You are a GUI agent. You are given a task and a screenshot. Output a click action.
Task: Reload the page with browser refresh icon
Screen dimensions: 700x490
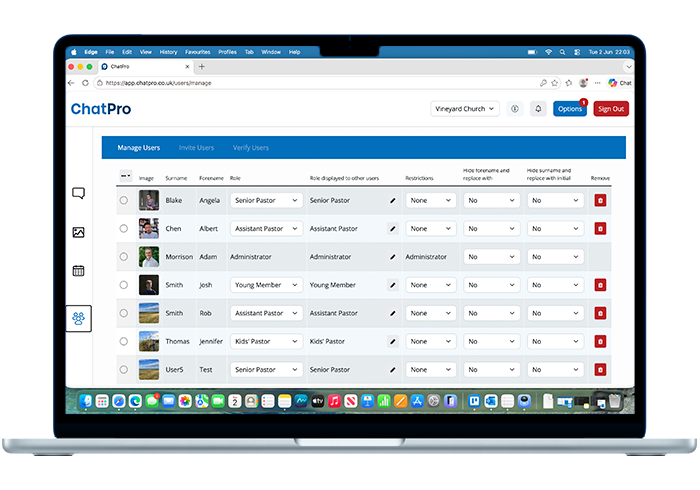coord(85,83)
